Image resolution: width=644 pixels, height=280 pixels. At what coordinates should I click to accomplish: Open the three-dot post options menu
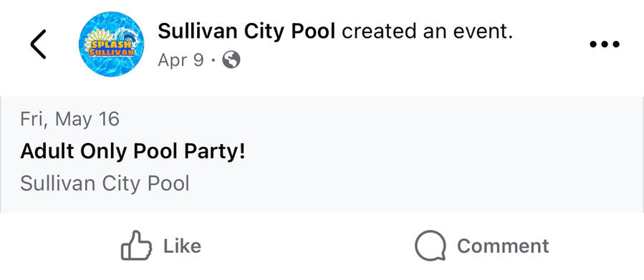[605, 44]
